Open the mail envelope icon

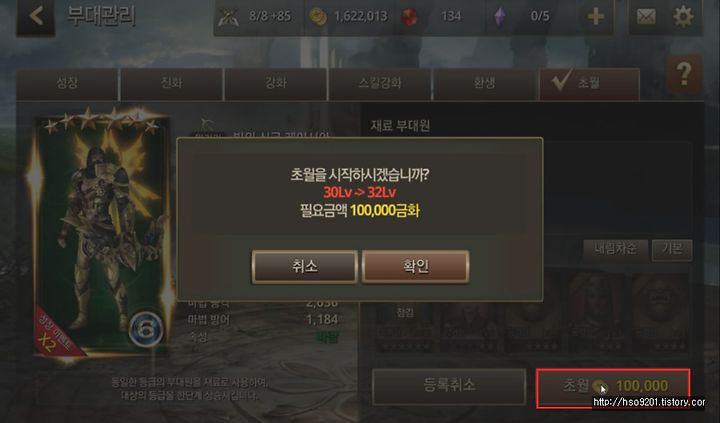pyautogui.click(x=646, y=17)
